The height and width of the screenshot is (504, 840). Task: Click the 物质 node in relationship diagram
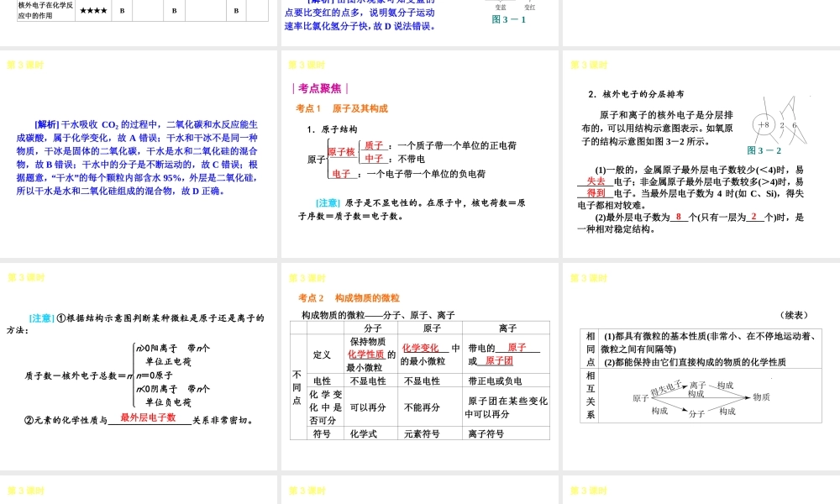pos(761,396)
